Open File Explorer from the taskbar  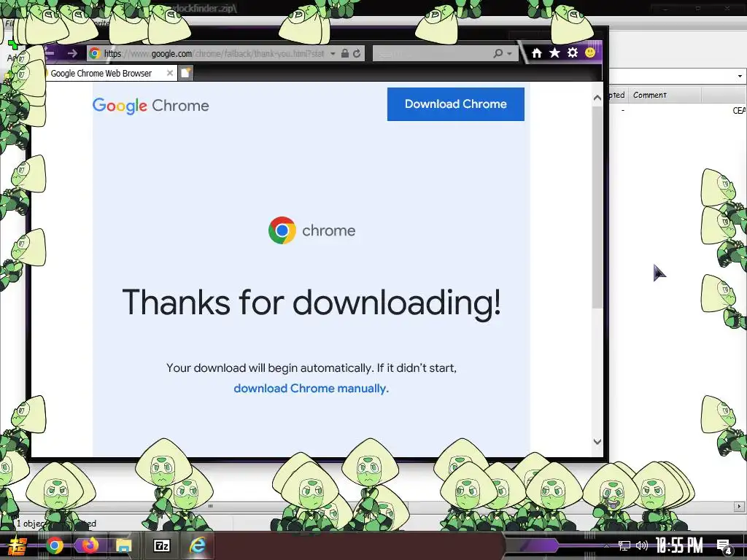[124, 545]
